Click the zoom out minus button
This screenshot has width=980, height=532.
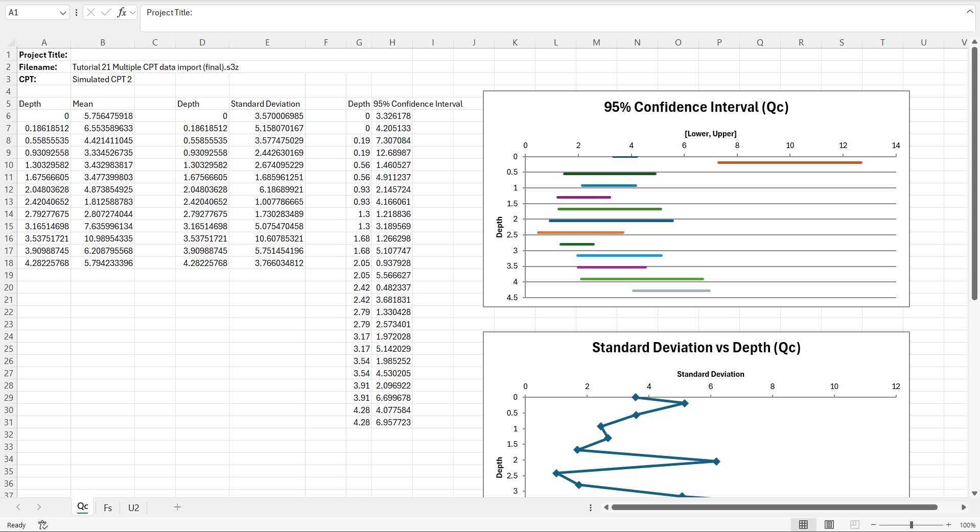coord(873,525)
